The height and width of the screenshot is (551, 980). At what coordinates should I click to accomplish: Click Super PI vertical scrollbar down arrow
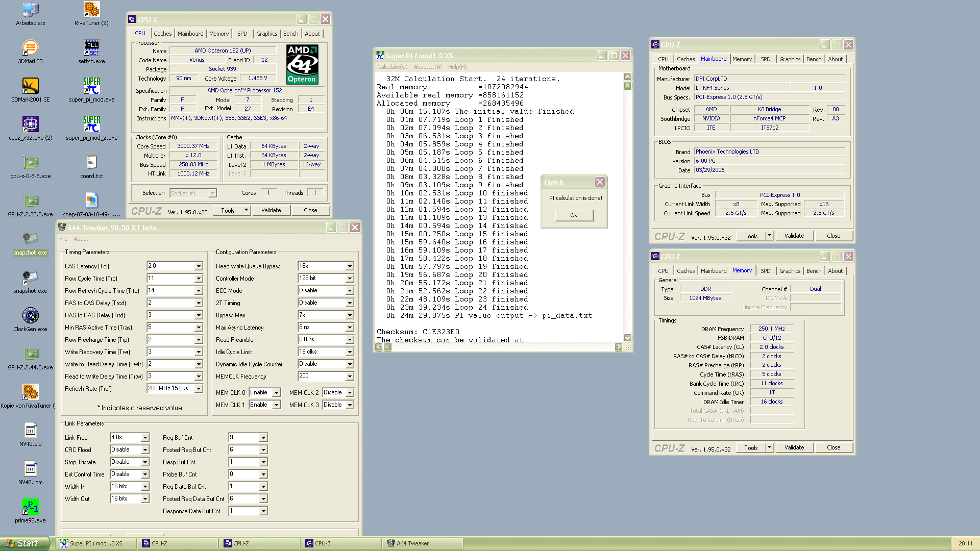click(628, 338)
